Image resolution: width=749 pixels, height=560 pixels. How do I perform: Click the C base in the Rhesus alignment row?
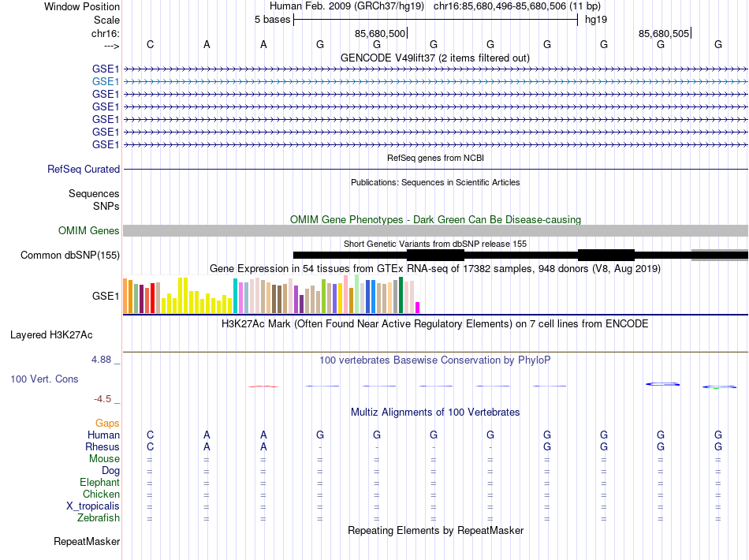click(150, 446)
